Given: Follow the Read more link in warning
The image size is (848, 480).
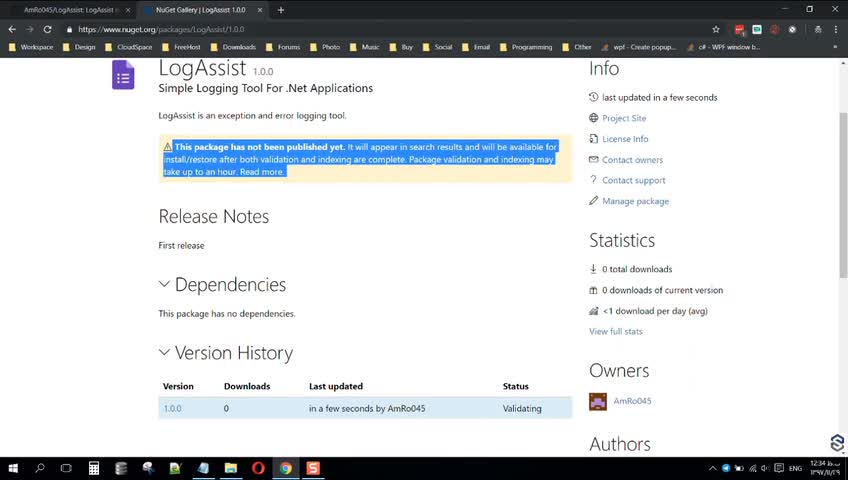Looking at the screenshot, I should [262, 172].
